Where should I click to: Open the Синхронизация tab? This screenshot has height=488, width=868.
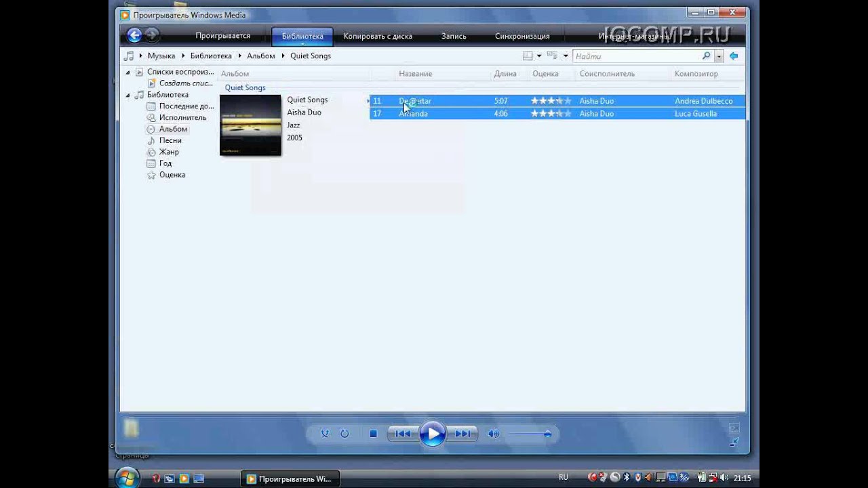(522, 36)
